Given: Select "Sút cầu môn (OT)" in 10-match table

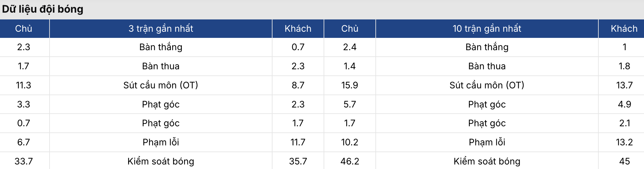Looking at the screenshot, I should click(487, 85).
